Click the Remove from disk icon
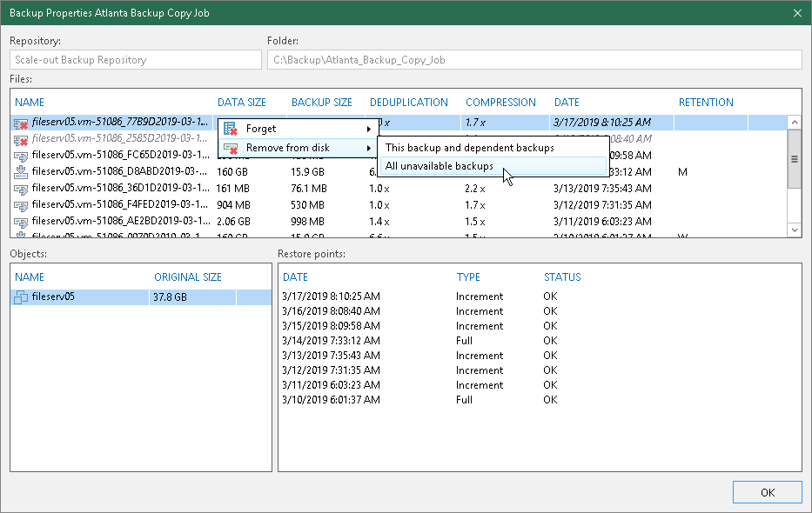812x513 pixels. [231, 148]
